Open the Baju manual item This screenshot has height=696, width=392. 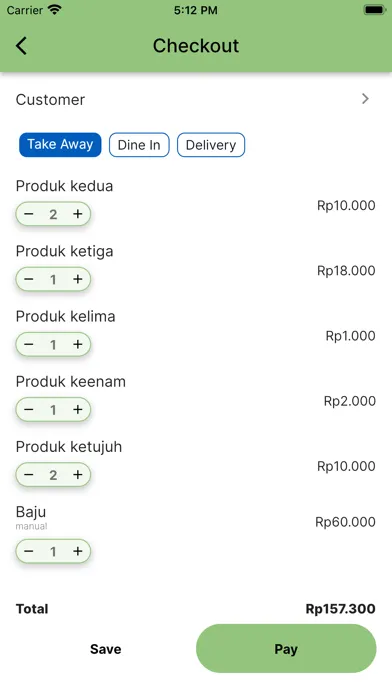[31, 517]
